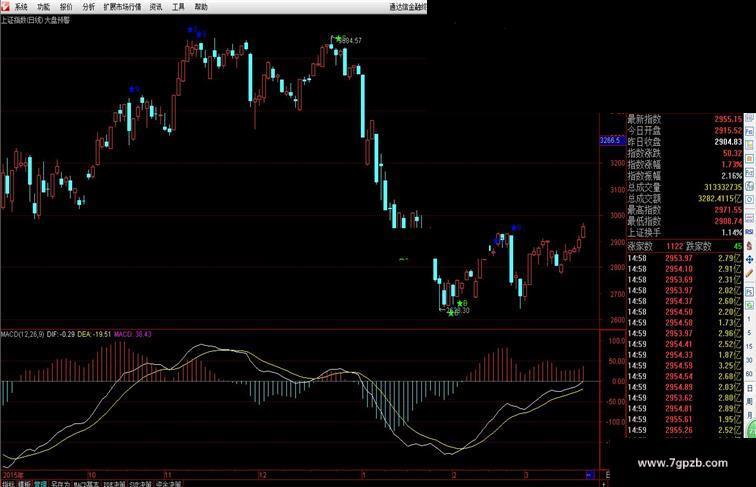Open the 工具 menu
The width and height of the screenshot is (756, 487).
(178, 7)
